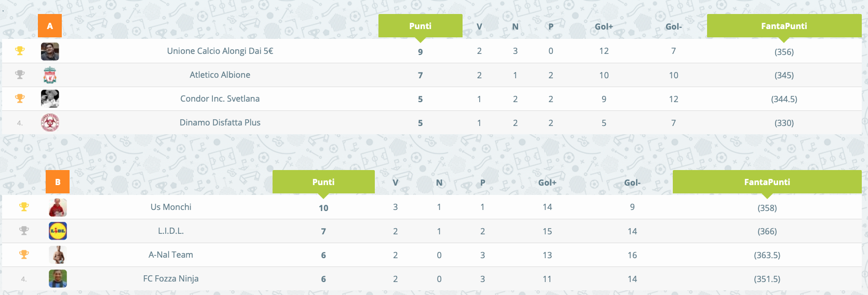Viewport: 868px width, 295px height.
Task: Sort group B by Punti header
Action: pyautogui.click(x=323, y=182)
